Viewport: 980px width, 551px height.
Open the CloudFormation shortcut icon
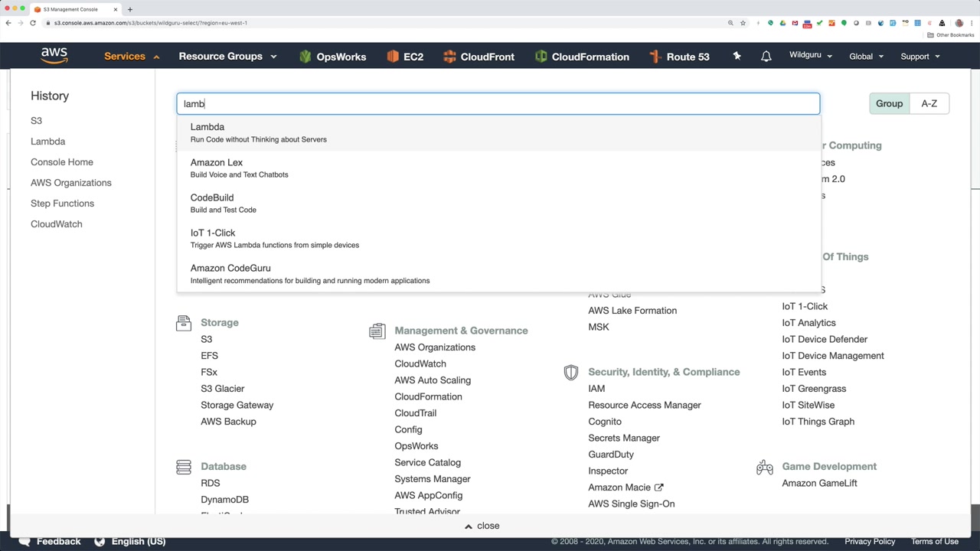pyautogui.click(x=541, y=57)
